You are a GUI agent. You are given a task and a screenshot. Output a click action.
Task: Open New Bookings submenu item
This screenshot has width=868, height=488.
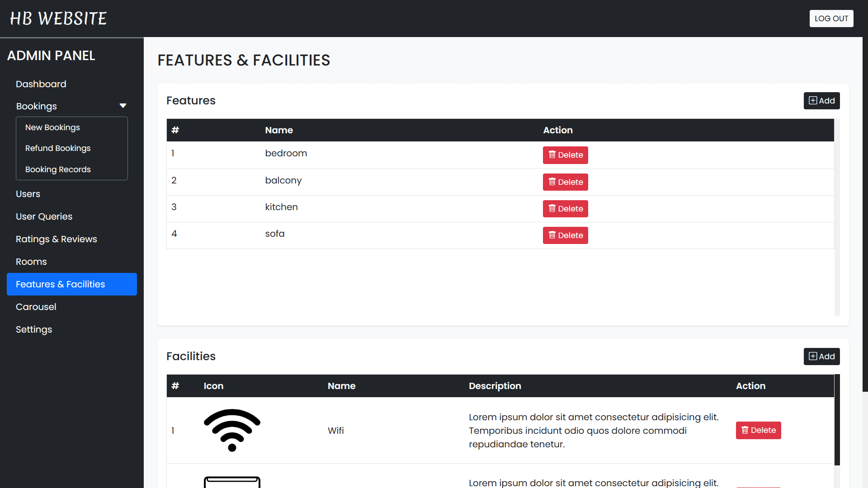(x=52, y=127)
